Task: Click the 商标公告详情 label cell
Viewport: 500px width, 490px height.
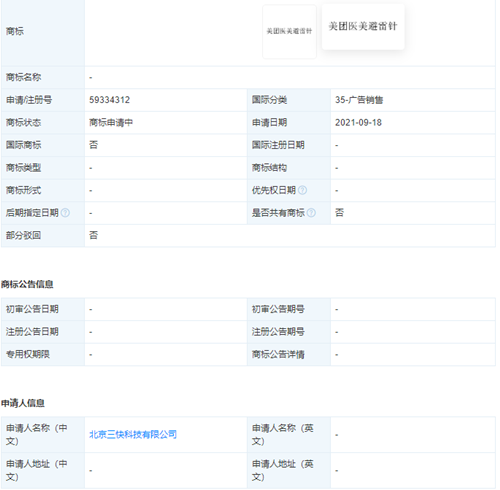Action: [289, 354]
